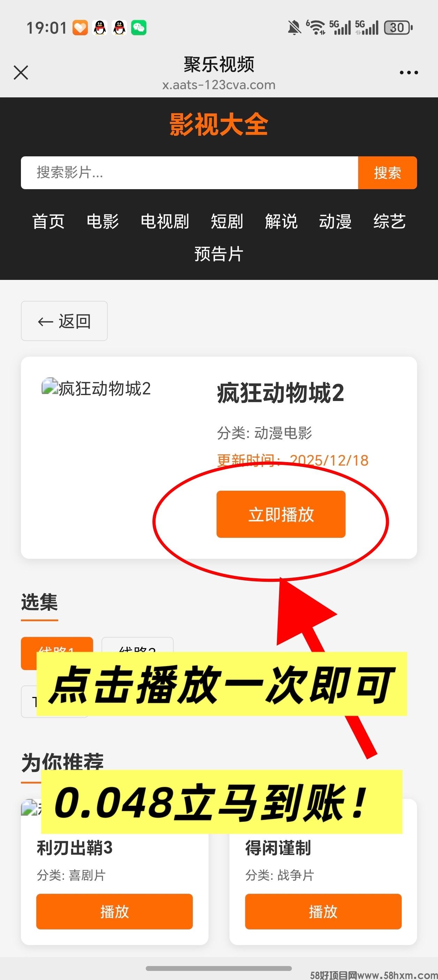Click the 搜索影片 search input field
Viewport: 438px width, 980px height.
click(x=189, y=173)
